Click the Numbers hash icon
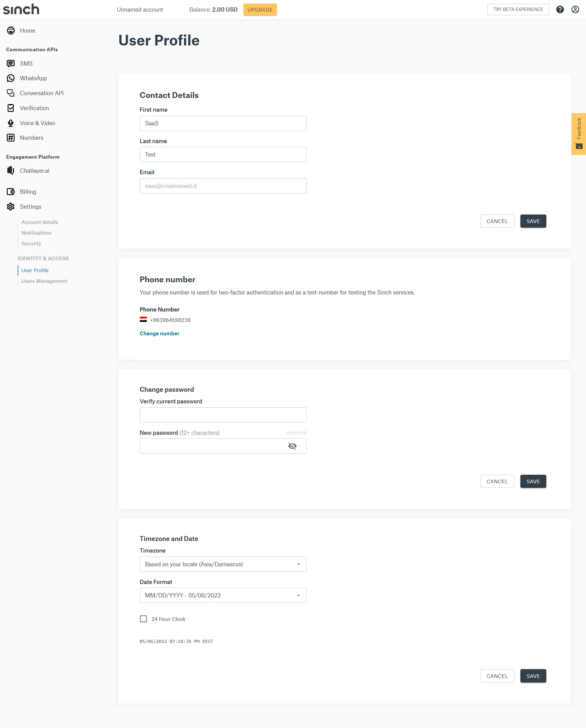 (10, 138)
